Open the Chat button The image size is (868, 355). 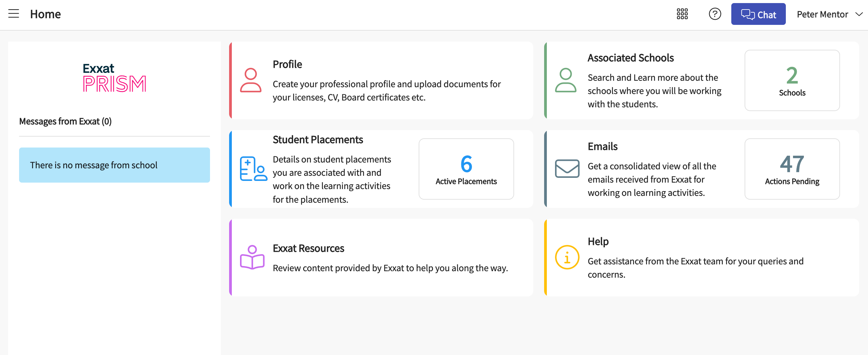point(758,14)
